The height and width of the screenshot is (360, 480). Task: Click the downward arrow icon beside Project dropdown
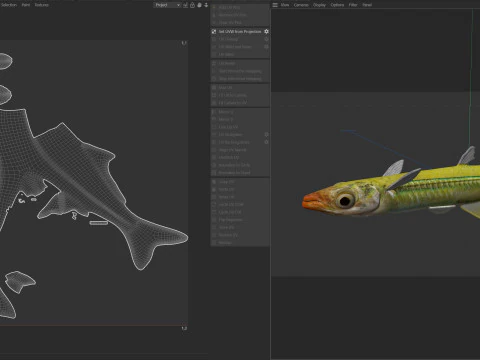coord(206,5)
